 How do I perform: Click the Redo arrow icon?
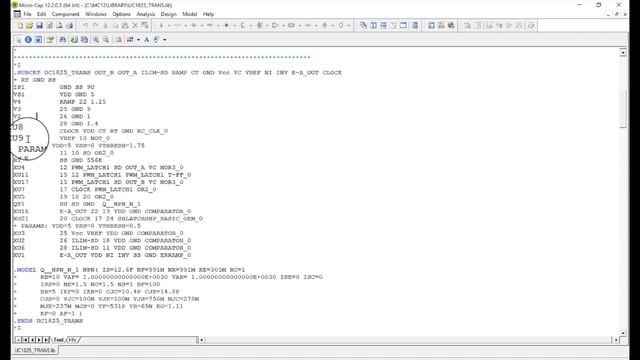pyautogui.click(x=95, y=26)
